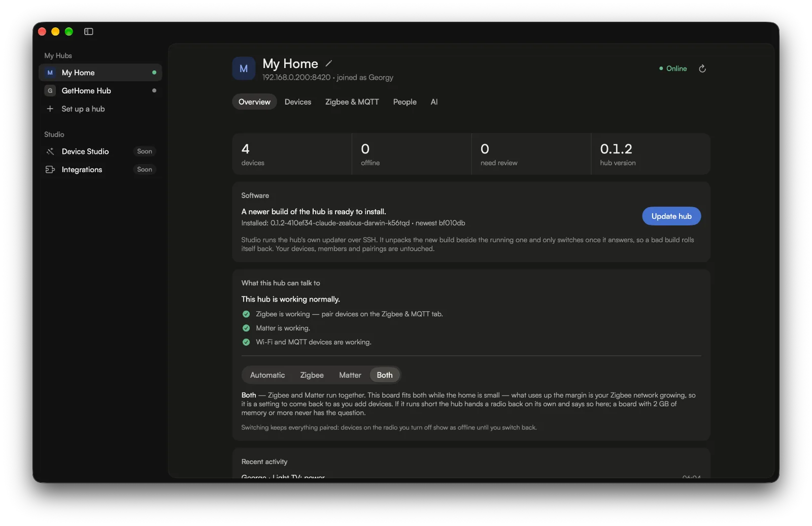
Task: Click the green check beside Wi-Fi and MQTT
Action: [246, 342]
